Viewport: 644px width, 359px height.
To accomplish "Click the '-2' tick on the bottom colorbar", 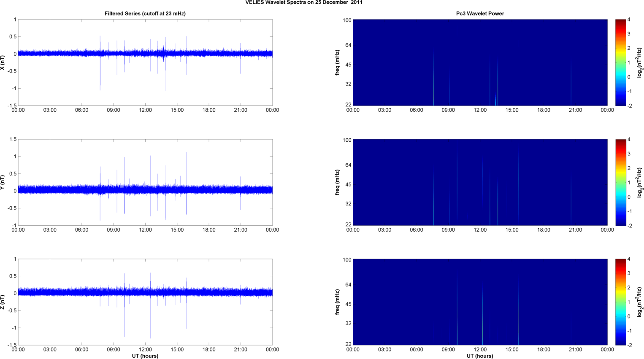I will [629, 345].
